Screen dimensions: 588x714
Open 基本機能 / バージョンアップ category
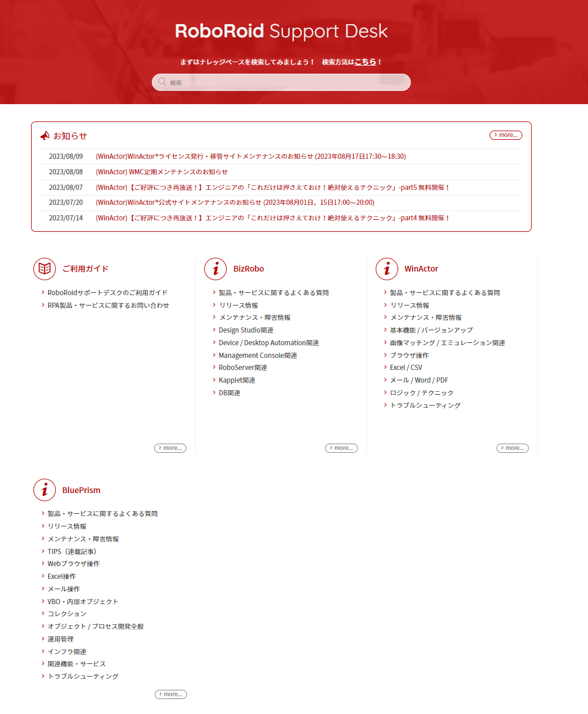coord(432,330)
